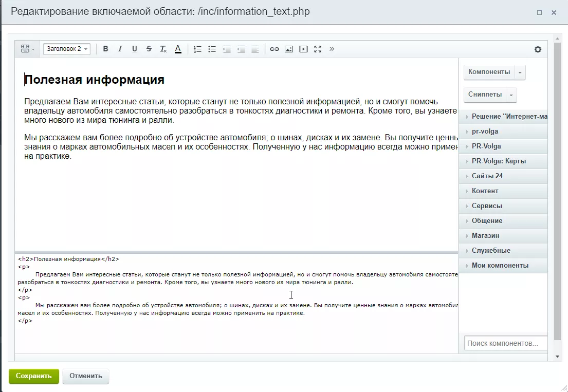Open the text color picker
The width and height of the screenshot is (568, 392).
[178, 49]
